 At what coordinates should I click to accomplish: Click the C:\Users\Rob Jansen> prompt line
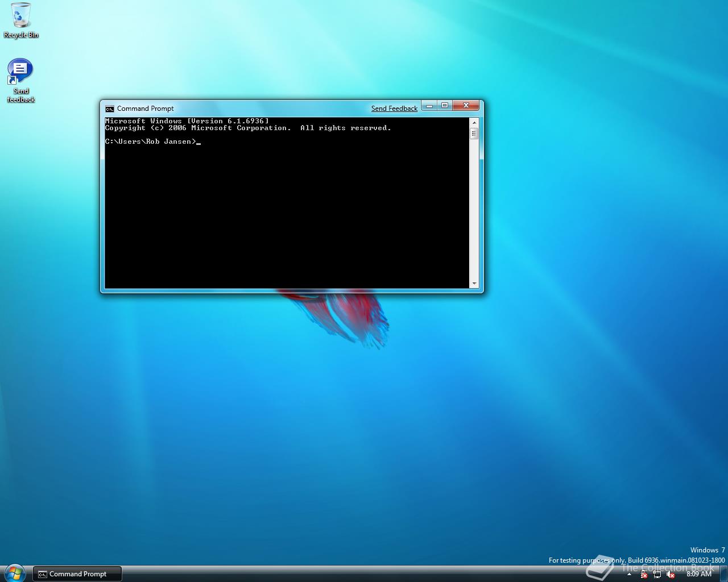click(x=152, y=142)
